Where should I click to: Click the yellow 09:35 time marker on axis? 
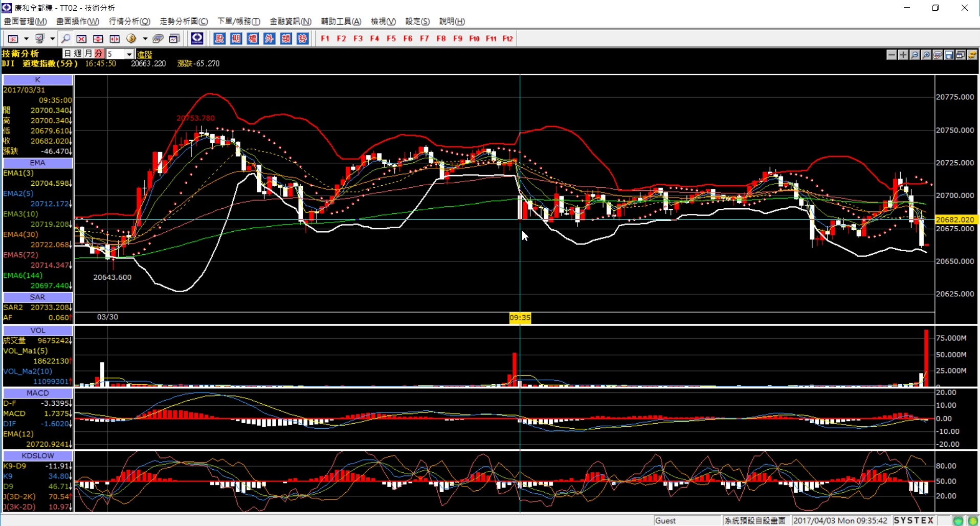[520, 318]
